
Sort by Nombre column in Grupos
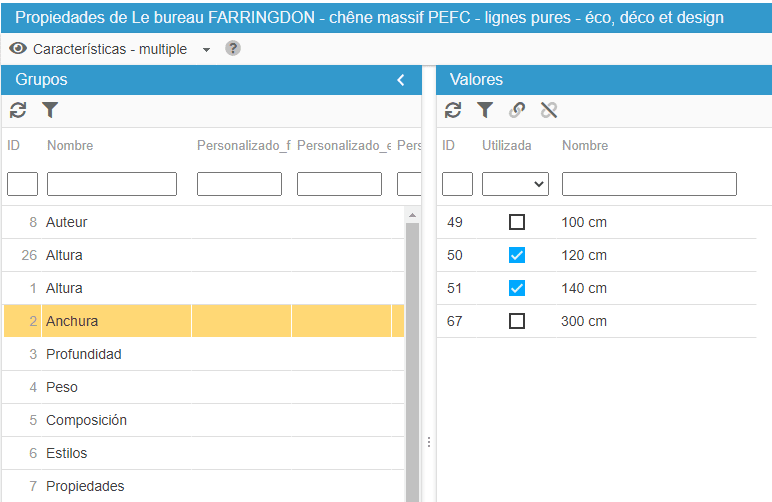(x=70, y=145)
